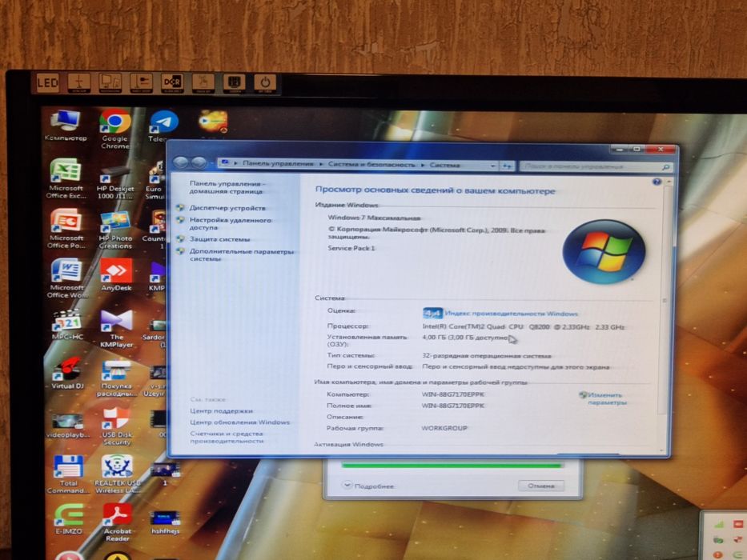Click the System window vertical scrollbar
The image size is (747, 560).
tap(666, 300)
